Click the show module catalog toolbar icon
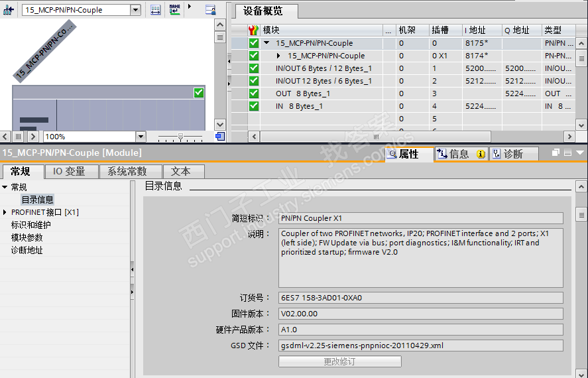The image size is (588, 378). pyautogui.click(x=211, y=10)
